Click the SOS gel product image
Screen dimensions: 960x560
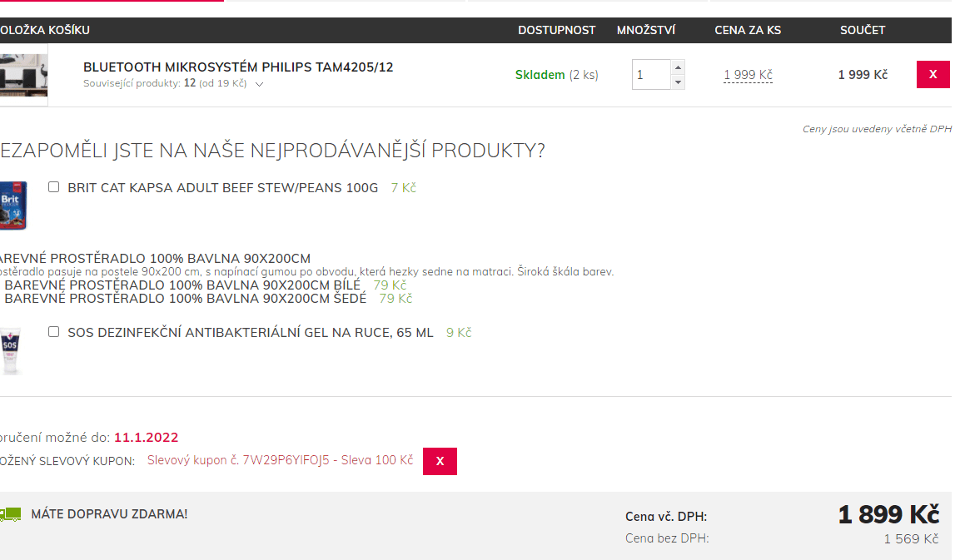pyautogui.click(x=11, y=350)
